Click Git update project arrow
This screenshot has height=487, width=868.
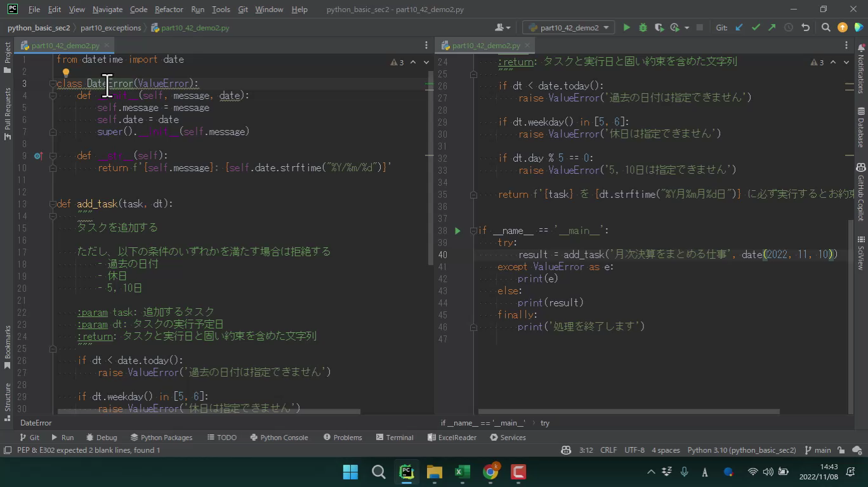pyautogui.click(x=739, y=27)
